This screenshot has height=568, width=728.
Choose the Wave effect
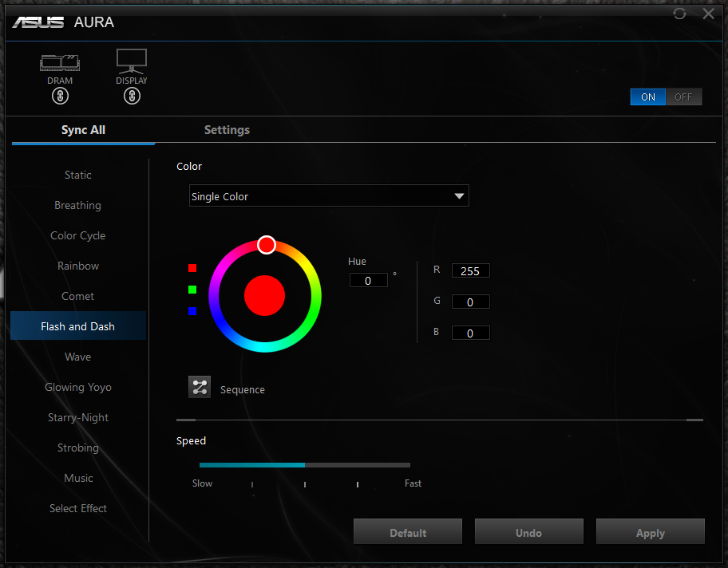point(78,357)
